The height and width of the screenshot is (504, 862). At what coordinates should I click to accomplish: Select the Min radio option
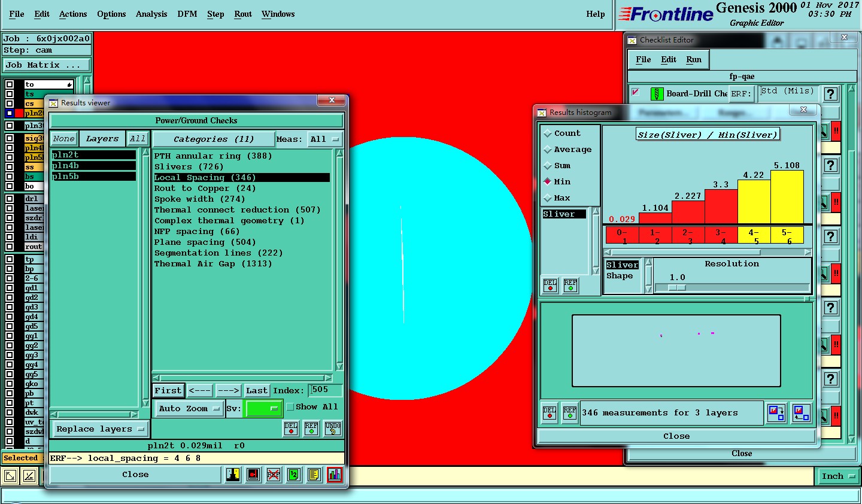(x=547, y=182)
